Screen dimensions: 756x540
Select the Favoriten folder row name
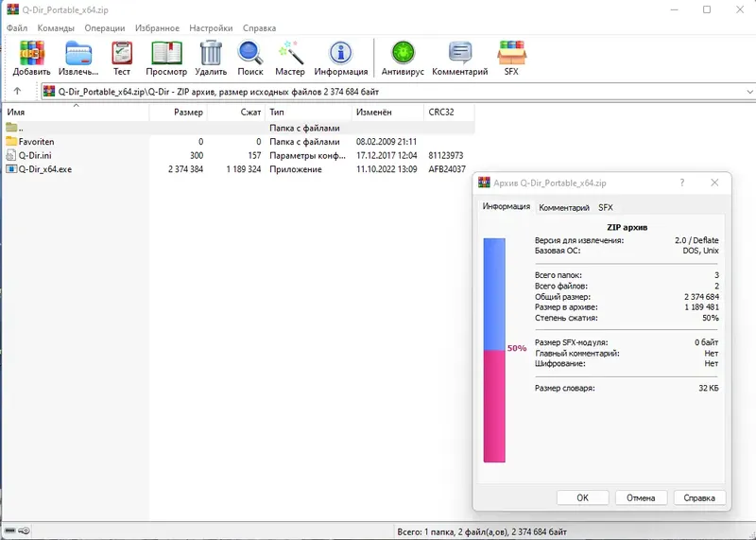click(36, 142)
